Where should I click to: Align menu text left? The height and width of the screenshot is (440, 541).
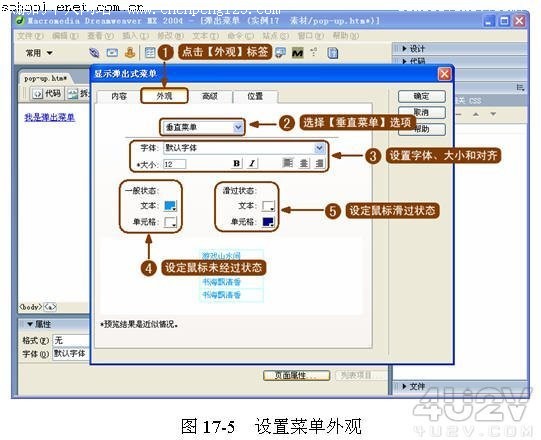(288, 163)
